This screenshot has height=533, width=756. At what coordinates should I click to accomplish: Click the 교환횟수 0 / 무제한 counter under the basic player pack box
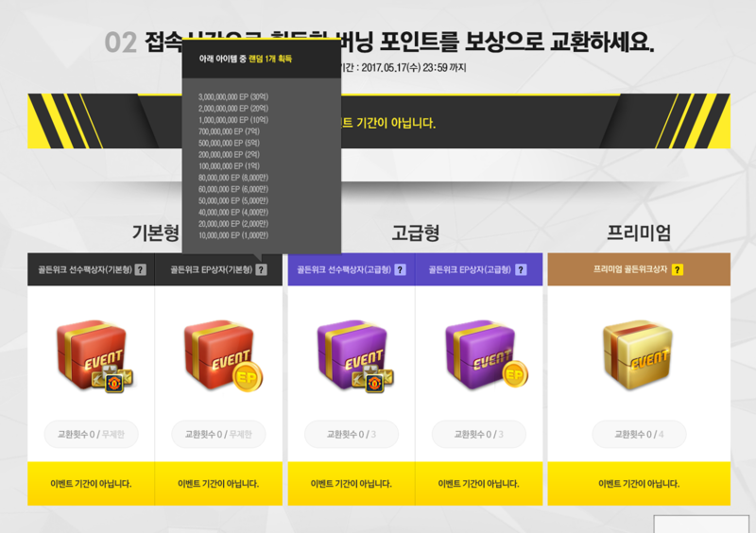91,434
